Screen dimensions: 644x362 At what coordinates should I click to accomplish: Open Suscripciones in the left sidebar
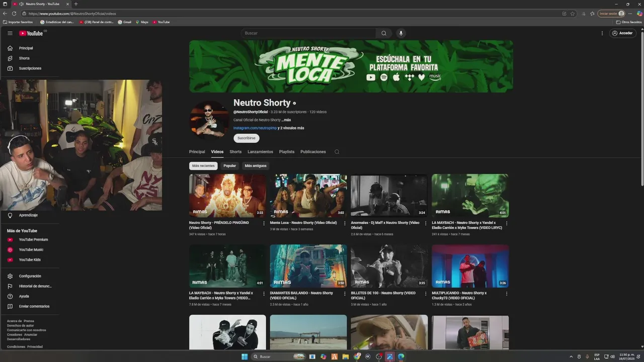tap(30, 68)
